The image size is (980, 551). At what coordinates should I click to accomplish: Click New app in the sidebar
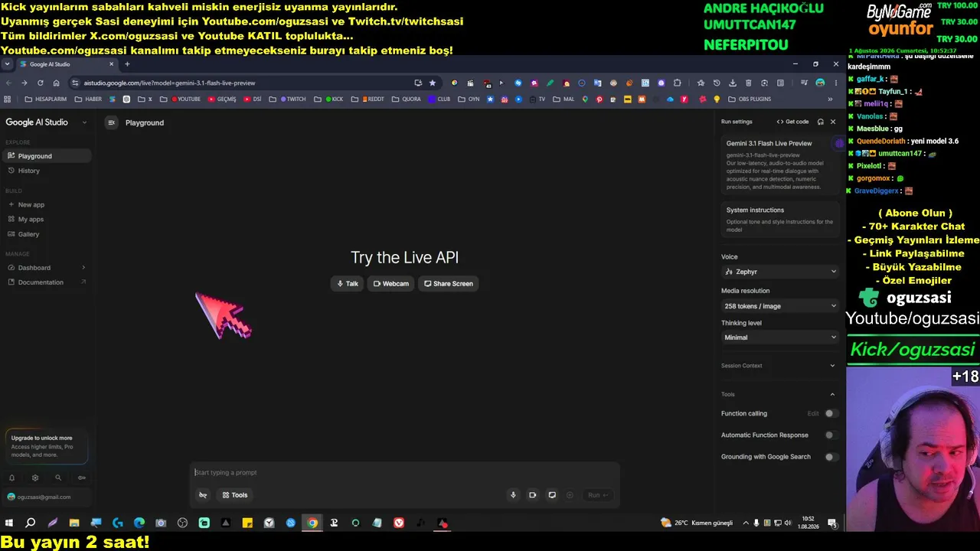(x=46, y=205)
